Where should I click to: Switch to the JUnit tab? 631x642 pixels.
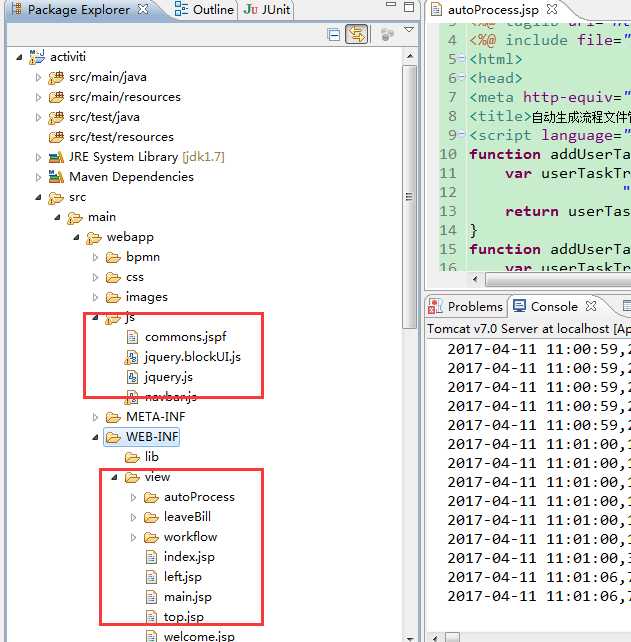click(267, 9)
